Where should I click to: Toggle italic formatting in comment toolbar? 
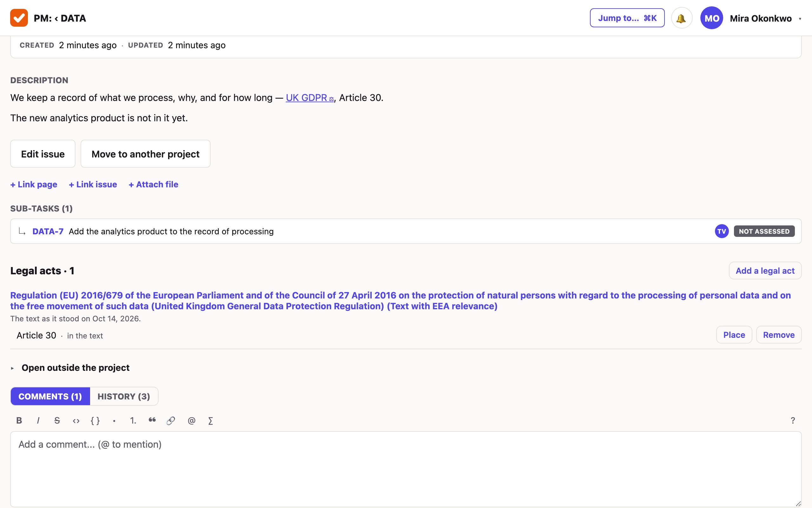click(38, 420)
